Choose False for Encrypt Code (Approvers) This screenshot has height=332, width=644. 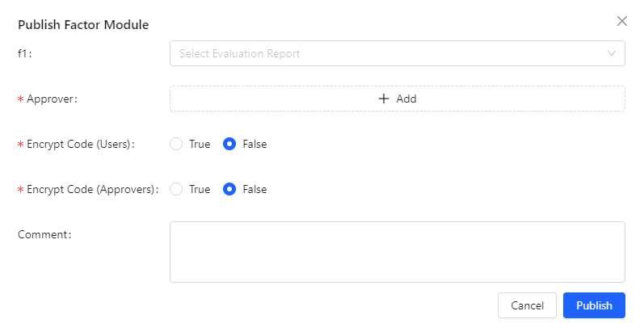tap(229, 189)
